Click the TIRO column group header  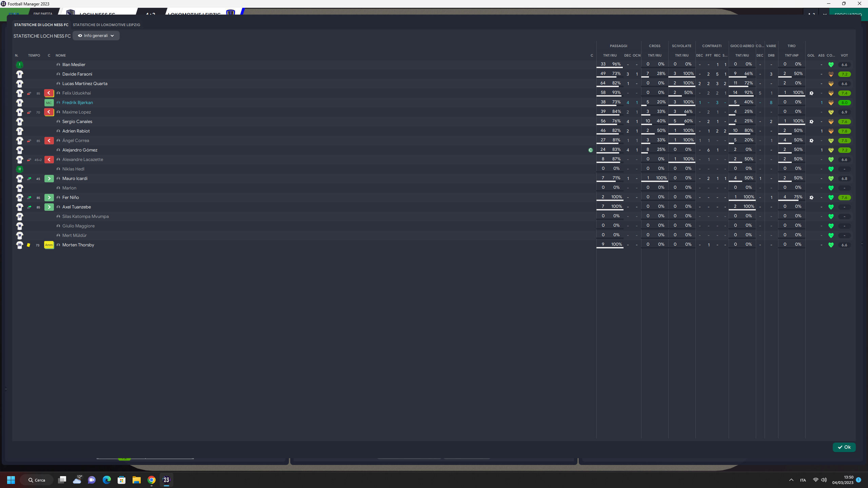point(791,46)
